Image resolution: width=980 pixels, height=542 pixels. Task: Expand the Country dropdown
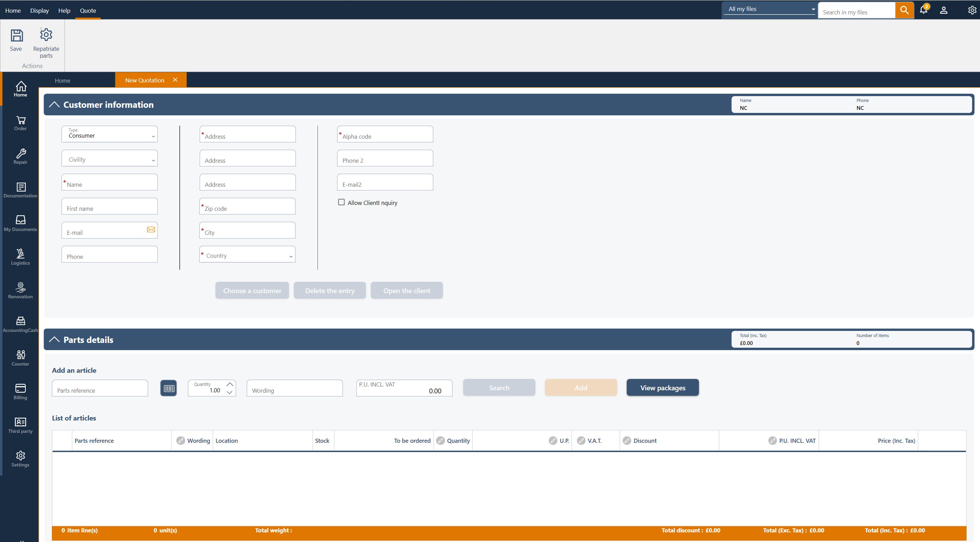(x=247, y=255)
